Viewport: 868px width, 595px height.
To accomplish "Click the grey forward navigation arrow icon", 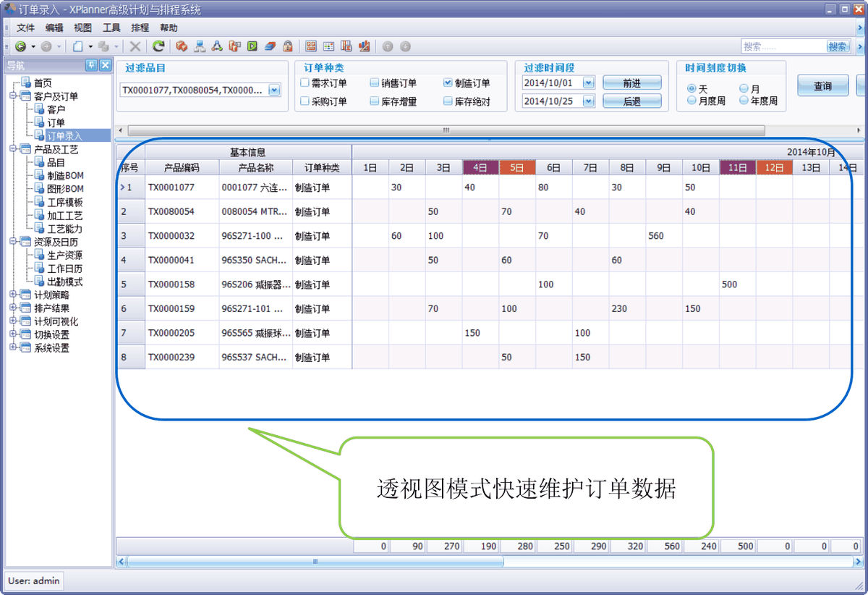I will (x=46, y=46).
